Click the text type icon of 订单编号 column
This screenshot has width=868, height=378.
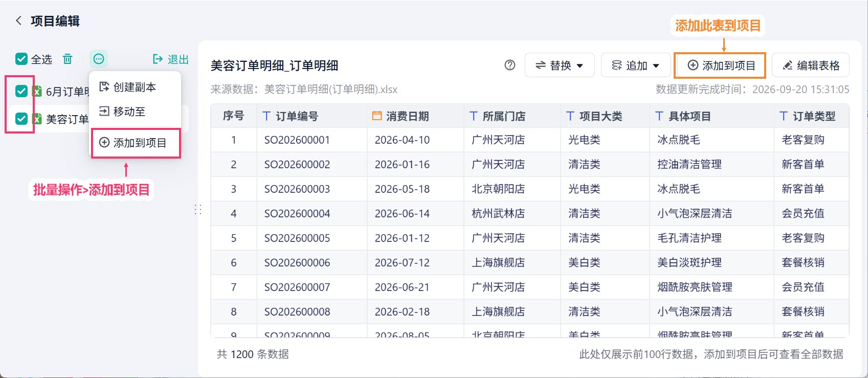click(266, 116)
